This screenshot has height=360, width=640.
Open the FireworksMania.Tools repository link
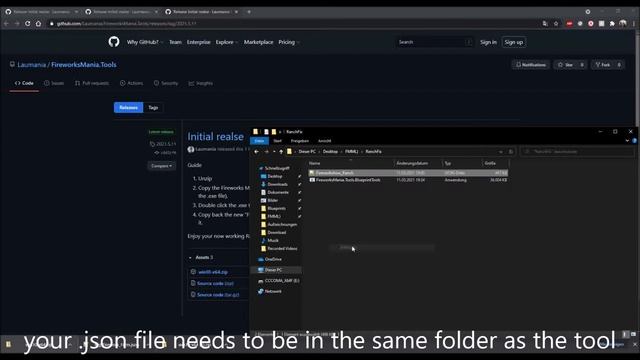click(x=84, y=64)
